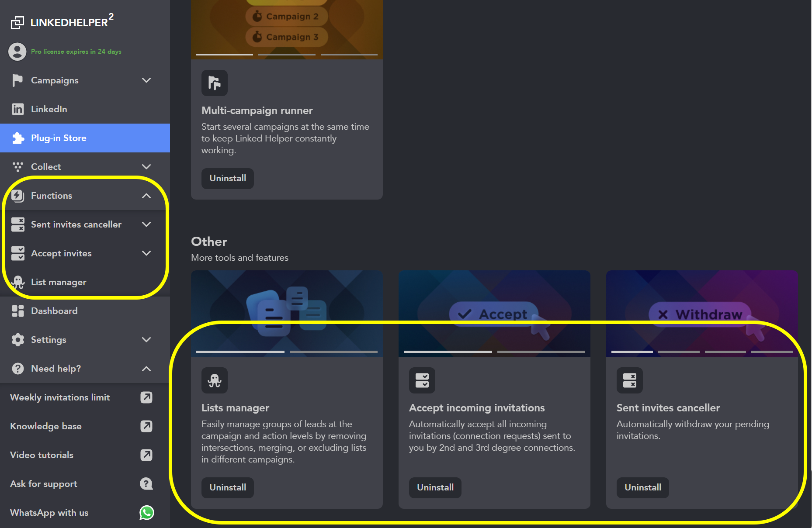Select third slide indicator on Withdraw banner

[725, 352]
